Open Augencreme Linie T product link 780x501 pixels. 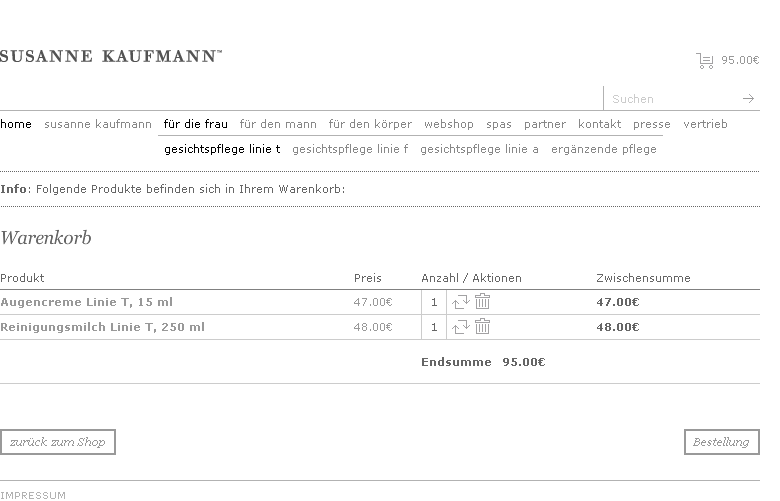coord(87,302)
